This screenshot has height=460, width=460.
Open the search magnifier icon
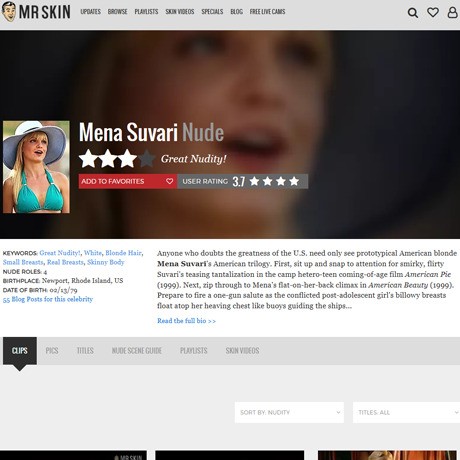413,13
